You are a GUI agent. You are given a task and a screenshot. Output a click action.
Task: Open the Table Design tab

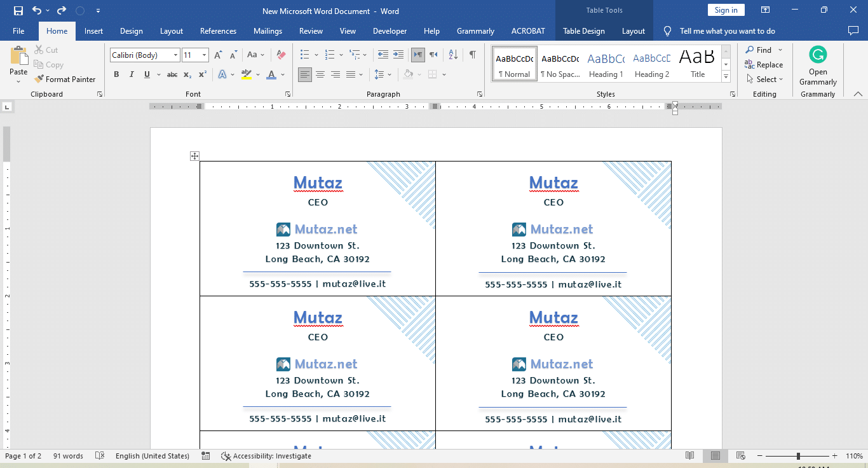(x=583, y=31)
